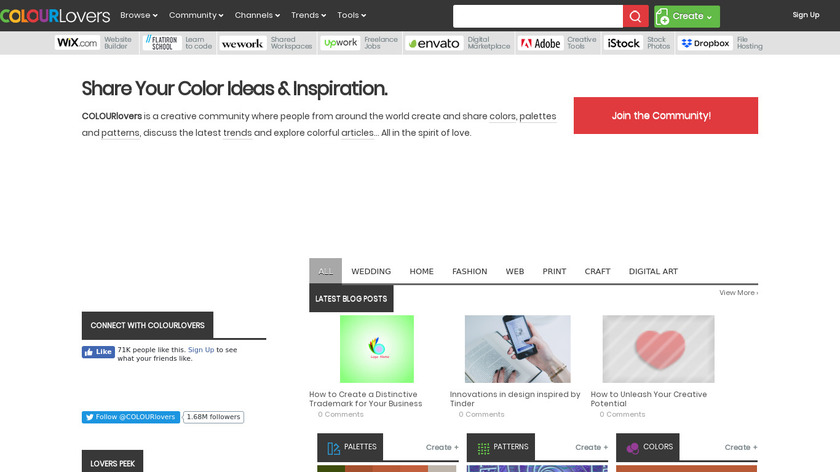Click 0 Comments under Tinder post

click(x=481, y=414)
